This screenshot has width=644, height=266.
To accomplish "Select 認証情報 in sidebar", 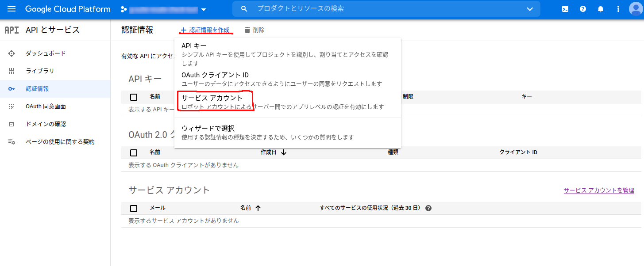I will (55, 89).
